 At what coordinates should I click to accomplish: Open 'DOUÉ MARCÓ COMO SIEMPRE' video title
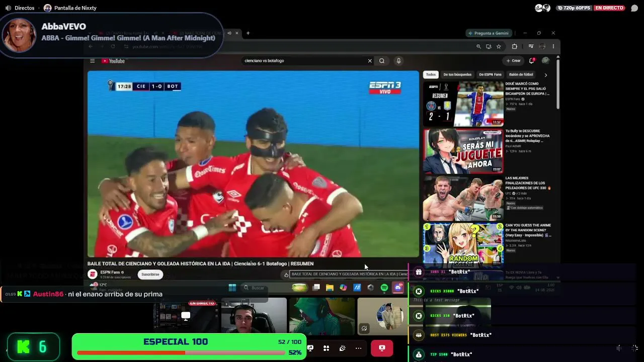click(x=527, y=88)
